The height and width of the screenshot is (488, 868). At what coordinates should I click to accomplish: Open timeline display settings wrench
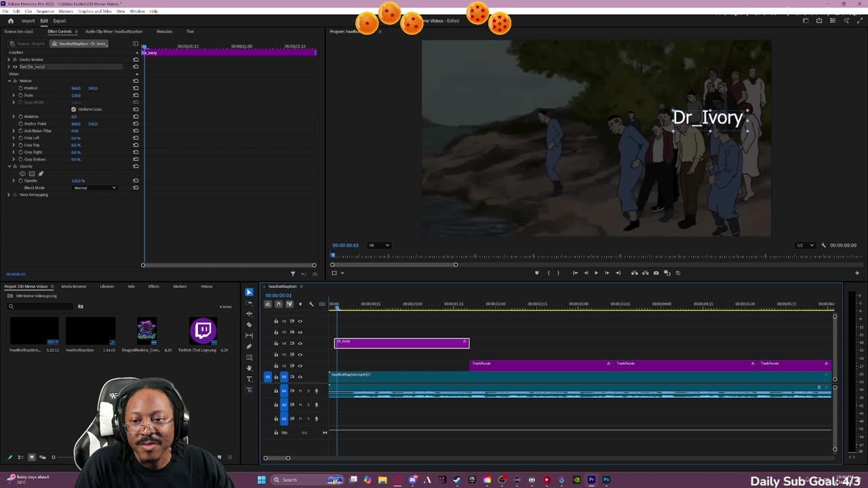[x=311, y=304]
